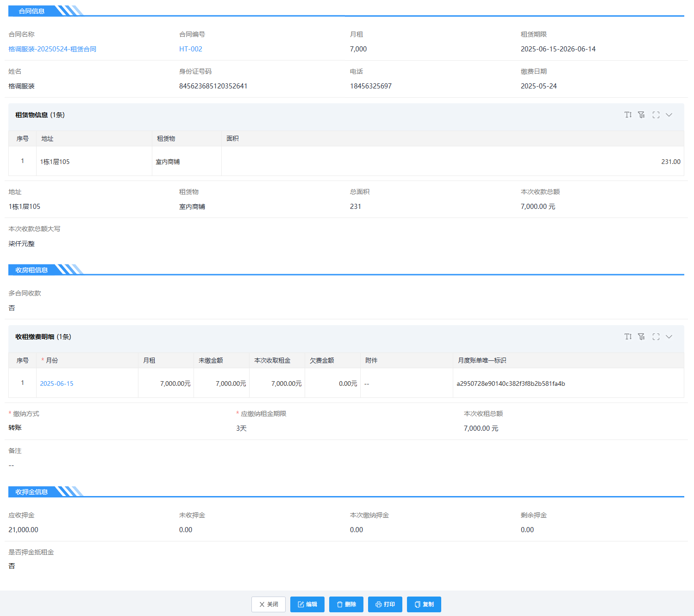The image size is (694, 616).
Task: Open contract link 格调服装-20250524-租赁合同
Action: click(52, 49)
